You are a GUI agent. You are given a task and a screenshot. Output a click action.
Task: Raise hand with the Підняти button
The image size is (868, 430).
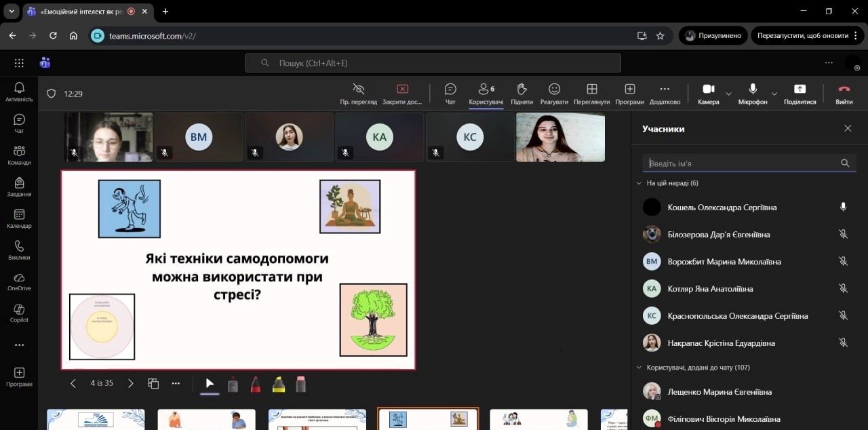[x=521, y=93]
